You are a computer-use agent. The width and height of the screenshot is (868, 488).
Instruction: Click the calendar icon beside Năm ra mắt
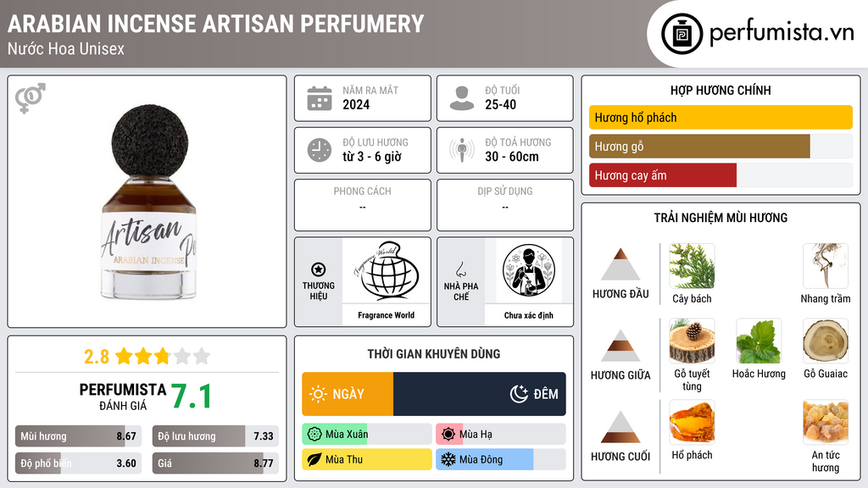pyautogui.click(x=320, y=98)
